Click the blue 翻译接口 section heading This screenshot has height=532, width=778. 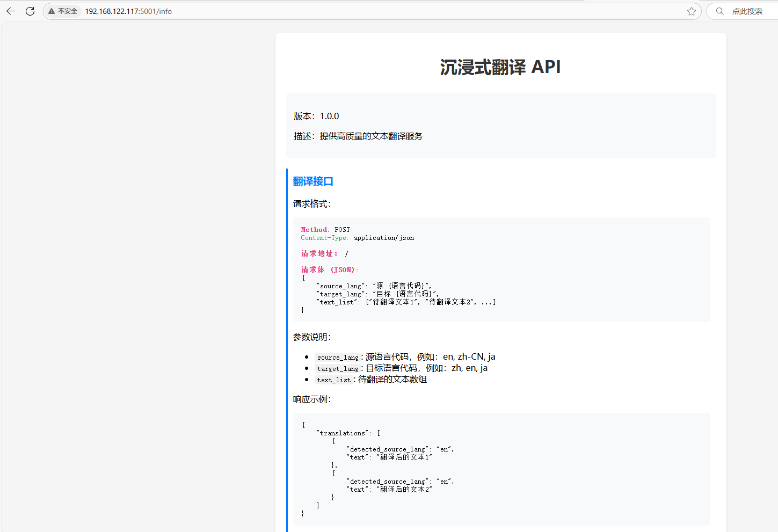click(x=313, y=181)
